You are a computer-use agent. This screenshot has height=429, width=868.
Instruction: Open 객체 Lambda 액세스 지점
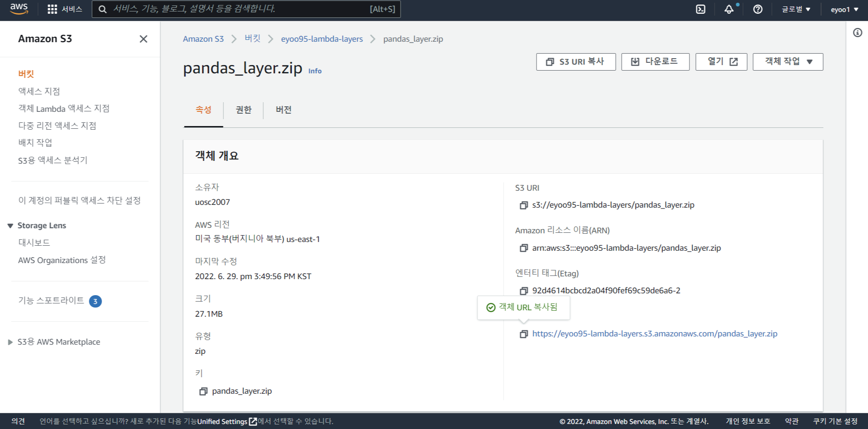coord(64,109)
